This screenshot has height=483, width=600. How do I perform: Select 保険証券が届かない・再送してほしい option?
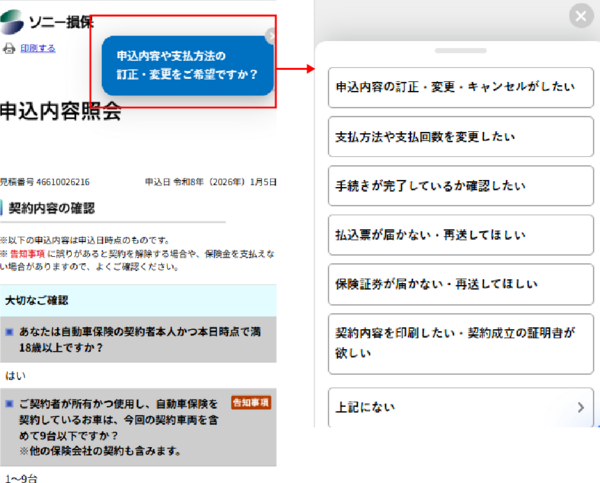tap(461, 284)
